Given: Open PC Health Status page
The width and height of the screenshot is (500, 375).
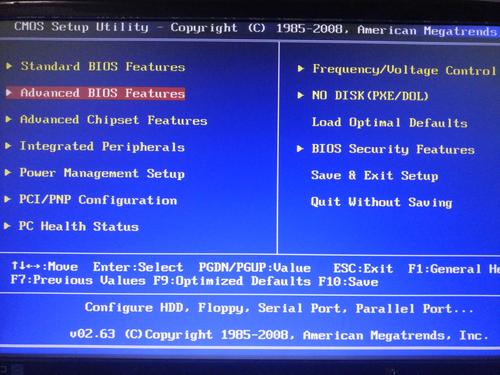Looking at the screenshot, I should coord(79,226).
